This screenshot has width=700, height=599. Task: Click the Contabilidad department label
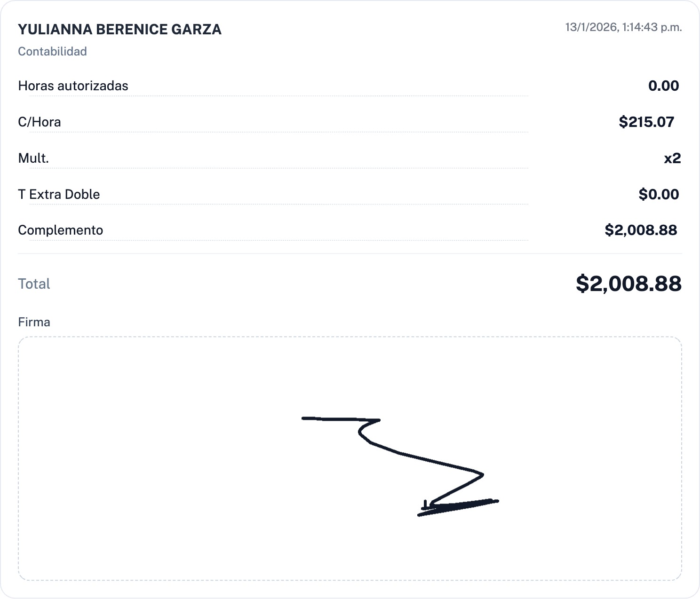click(x=52, y=51)
